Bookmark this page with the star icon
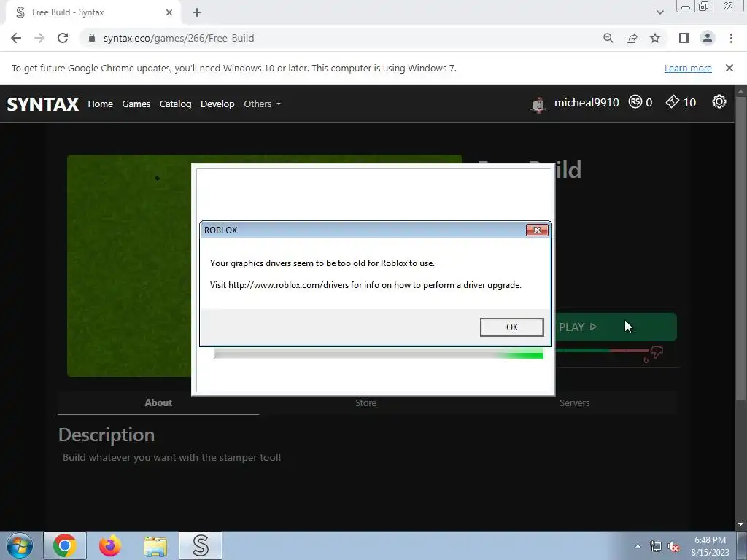The width and height of the screenshot is (747, 560). [x=655, y=38]
